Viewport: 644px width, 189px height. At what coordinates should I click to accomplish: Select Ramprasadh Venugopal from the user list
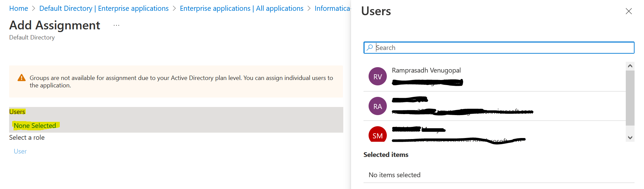click(494, 76)
